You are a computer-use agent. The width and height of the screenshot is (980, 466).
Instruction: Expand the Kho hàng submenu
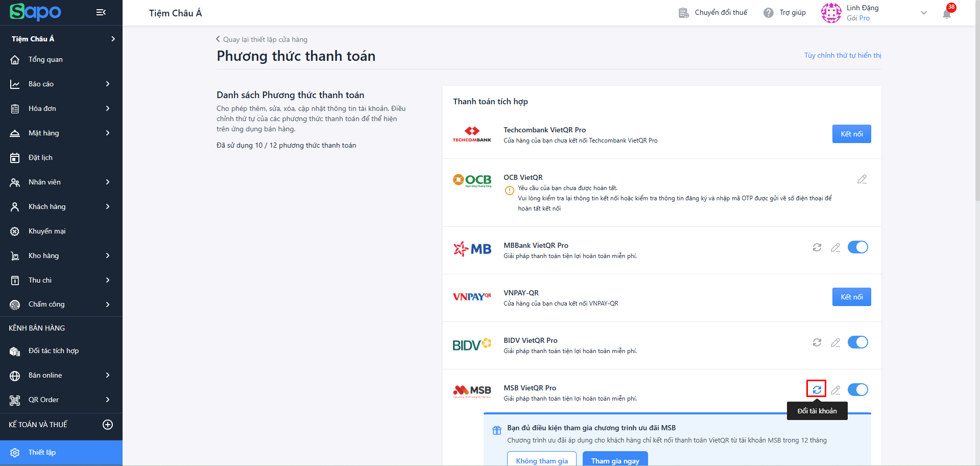pos(61,255)
